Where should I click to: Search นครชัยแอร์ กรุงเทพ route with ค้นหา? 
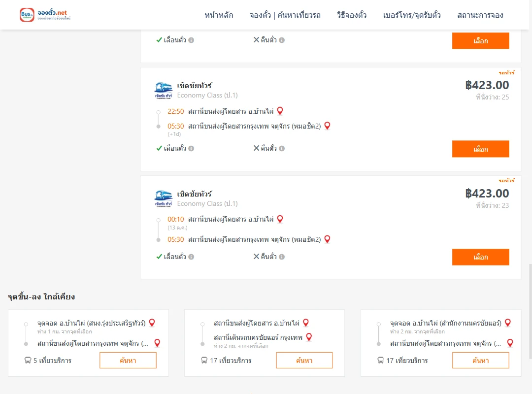click(304, 361)
